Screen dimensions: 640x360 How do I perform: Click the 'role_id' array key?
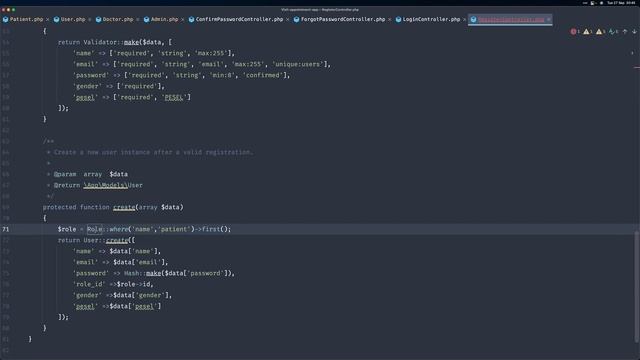(89, 284)
